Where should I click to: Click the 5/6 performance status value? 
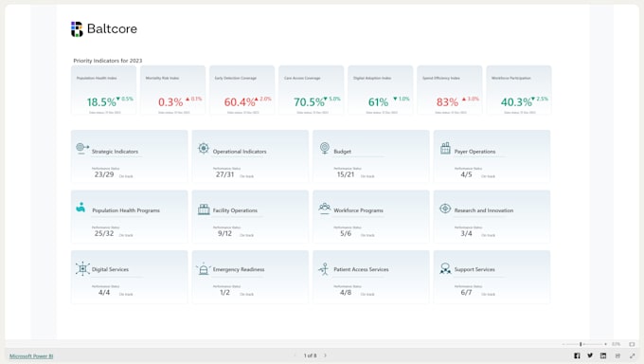pos(346,233)
